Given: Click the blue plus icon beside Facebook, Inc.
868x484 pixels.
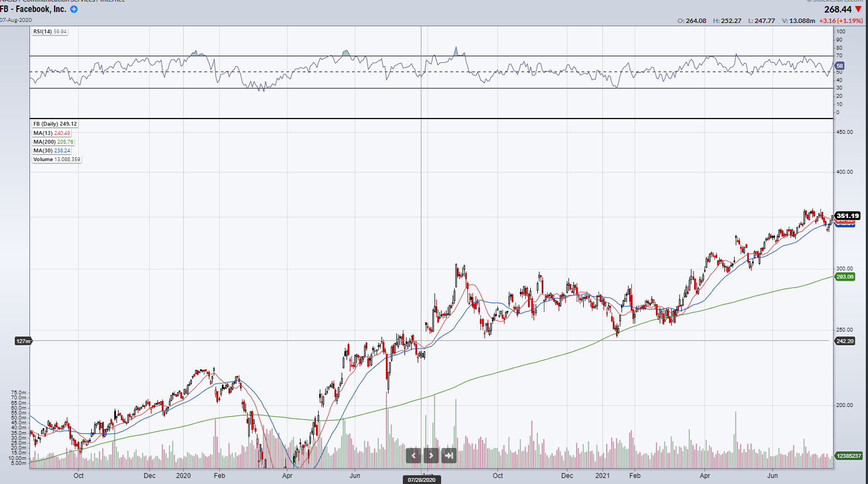Looking at the screenshot, I should pyautogui.click(x=74, y=9).
